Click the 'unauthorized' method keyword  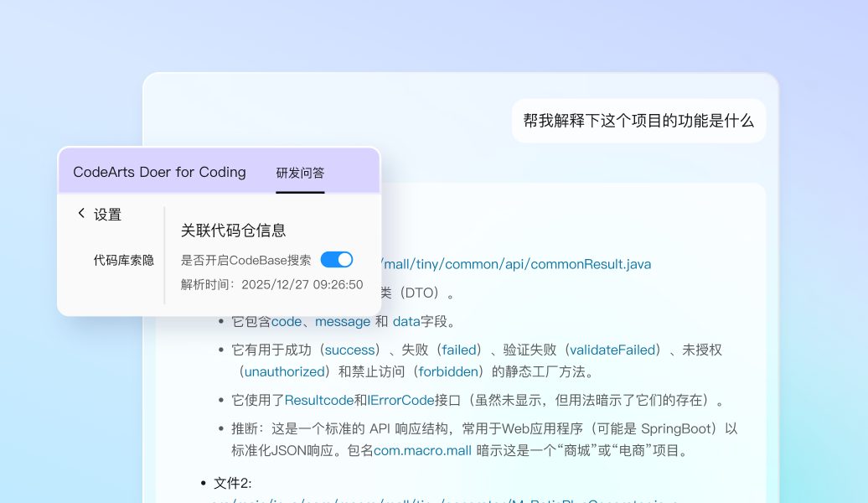(x=284, y=371)
